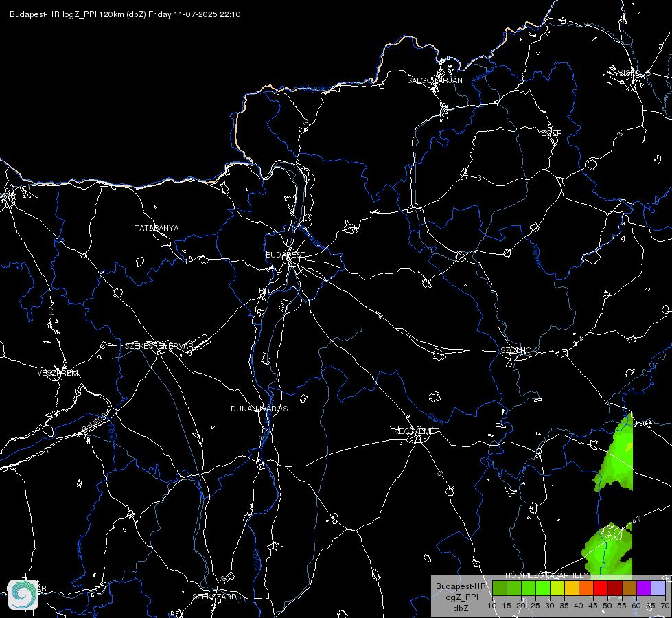The width and height of the screenshot is (672, 618).
Task: Click the radar title and timestamp text
Action: [x=125, y=14]
